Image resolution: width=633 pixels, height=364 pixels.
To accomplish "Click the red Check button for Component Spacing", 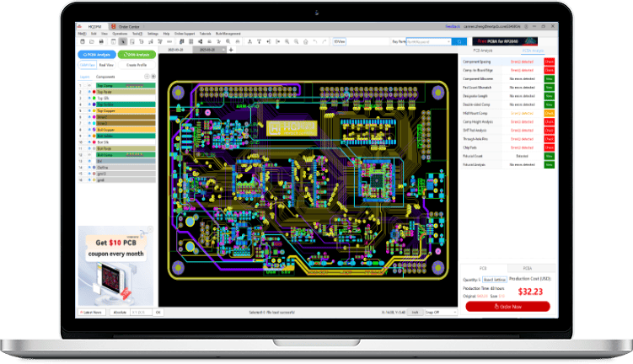I will pyautogui.click(x=549, y=62).
